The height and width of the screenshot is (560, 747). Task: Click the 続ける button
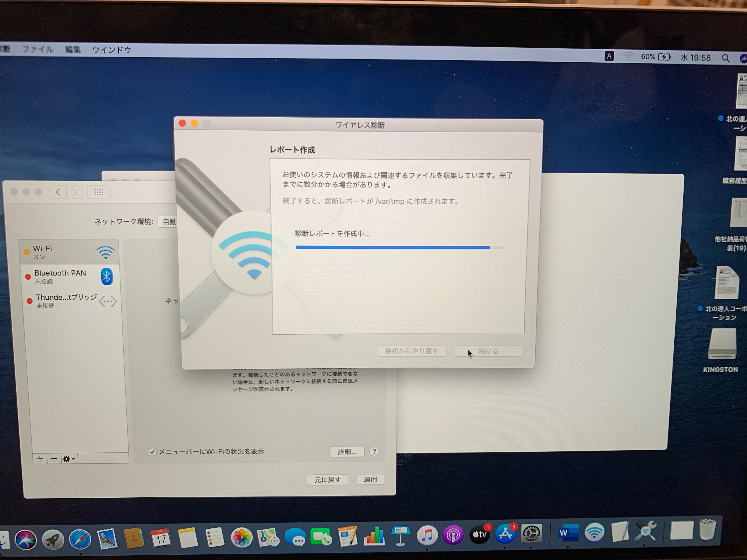pos(488,351)
